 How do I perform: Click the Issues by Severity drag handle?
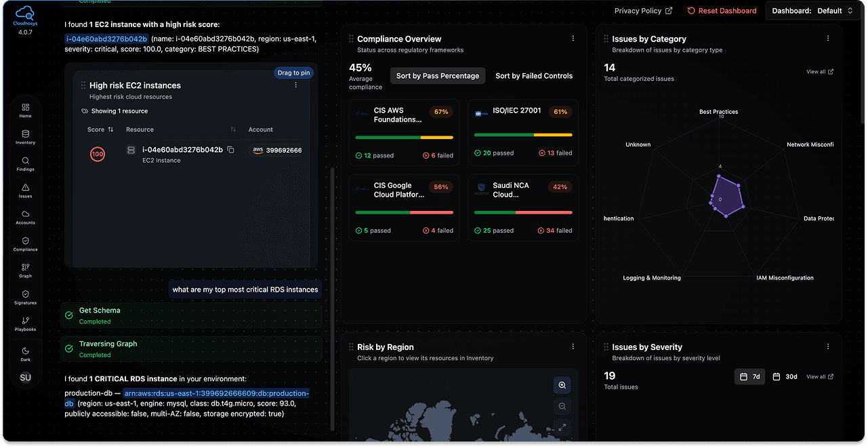click(x=606, y=347)
